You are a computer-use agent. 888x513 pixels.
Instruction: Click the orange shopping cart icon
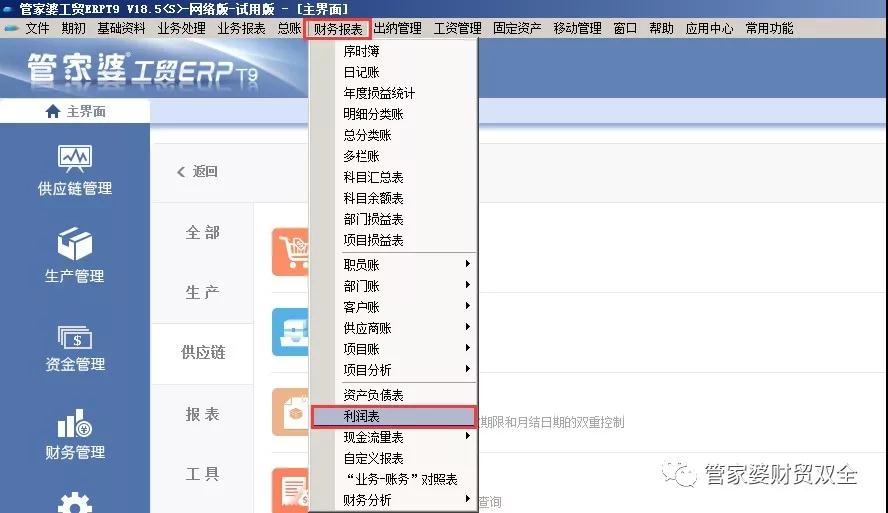290,250
